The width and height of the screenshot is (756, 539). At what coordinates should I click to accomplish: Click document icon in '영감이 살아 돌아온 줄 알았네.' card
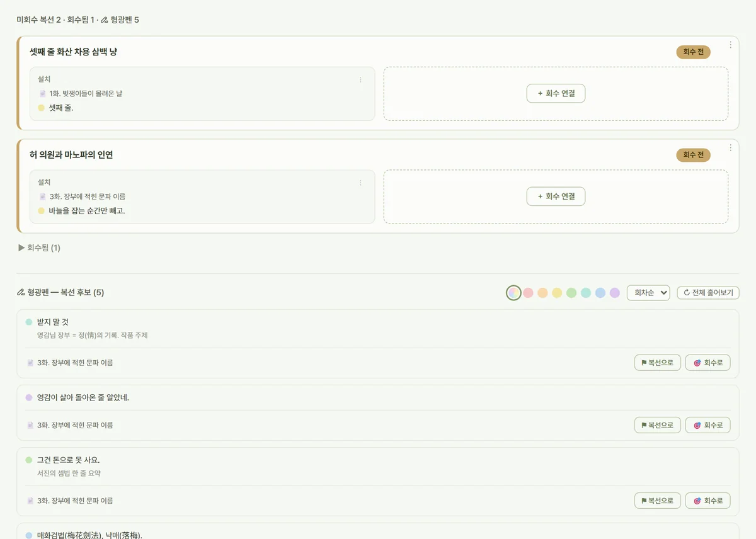[x=30, y=426]
